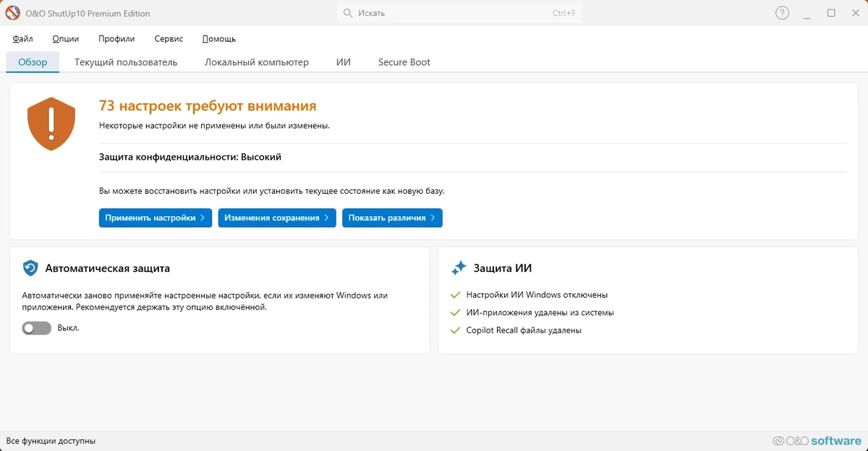Click the O&O ShutUp10 app logo icon
The height and width of the screenshot is (451, 868).
coord(13,13)
